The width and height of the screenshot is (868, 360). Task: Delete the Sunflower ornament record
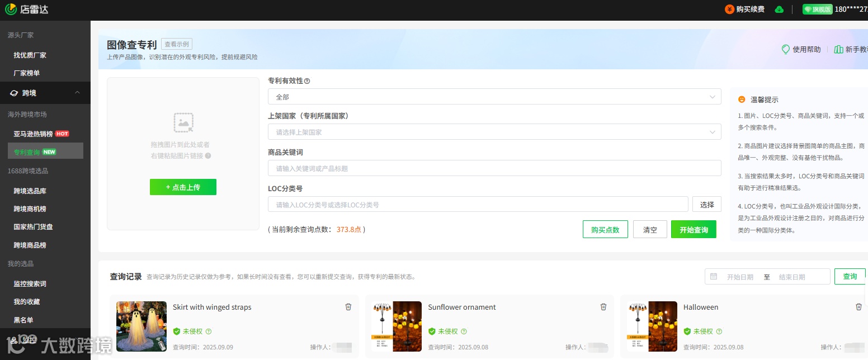point(603,307)
